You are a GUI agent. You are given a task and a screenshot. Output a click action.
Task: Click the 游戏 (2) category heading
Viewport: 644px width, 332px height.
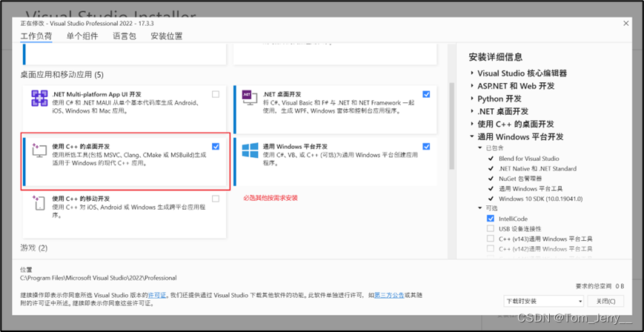(34, 248)
